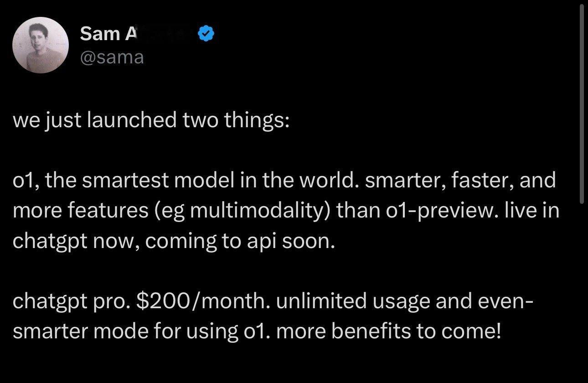The width and height of the screenshot is (588, 383).
Task: Open the profile avatar photo
Action: pos(41,45)
